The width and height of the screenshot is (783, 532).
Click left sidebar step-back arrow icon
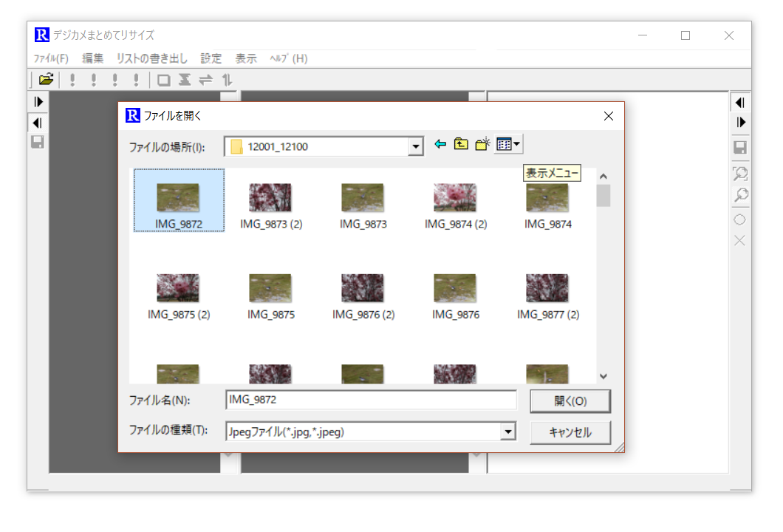pos(38,123)
